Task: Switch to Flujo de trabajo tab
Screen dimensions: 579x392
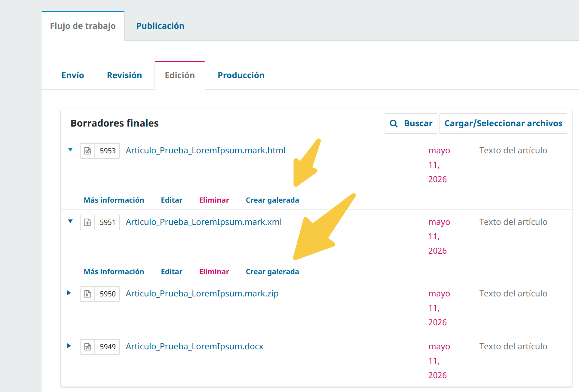Action: click(83, 26)
